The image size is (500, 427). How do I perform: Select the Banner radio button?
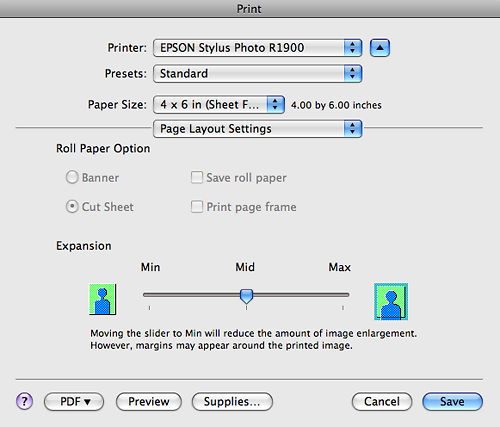tap(72, 177)
